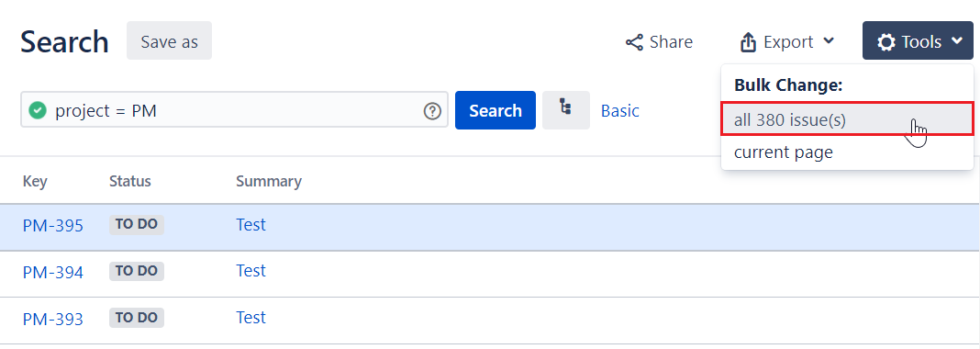Open the Export dropdown chevron
980x349 pixels.
tap(829, 41)
